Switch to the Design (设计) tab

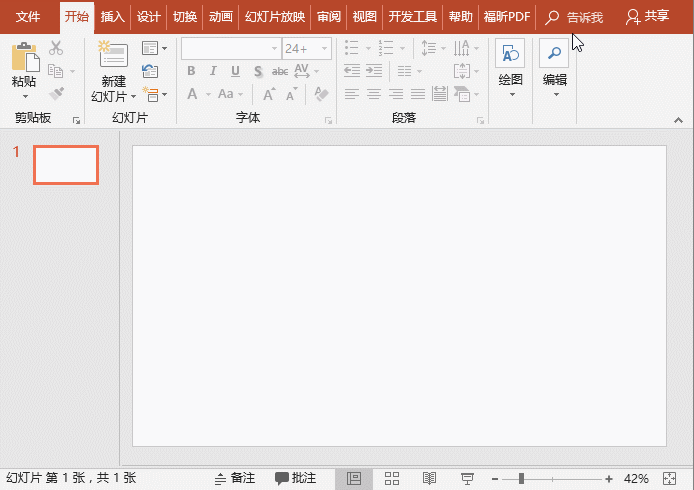(149, 17)
